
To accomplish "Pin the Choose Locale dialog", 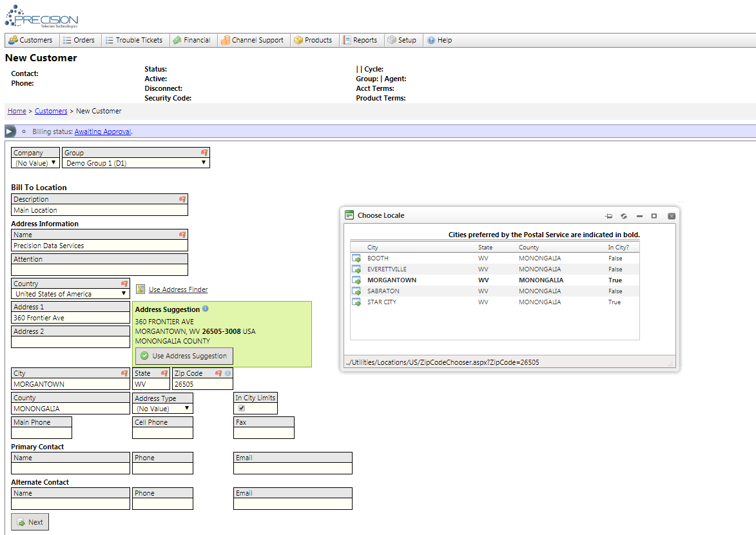I will point(608,216).
